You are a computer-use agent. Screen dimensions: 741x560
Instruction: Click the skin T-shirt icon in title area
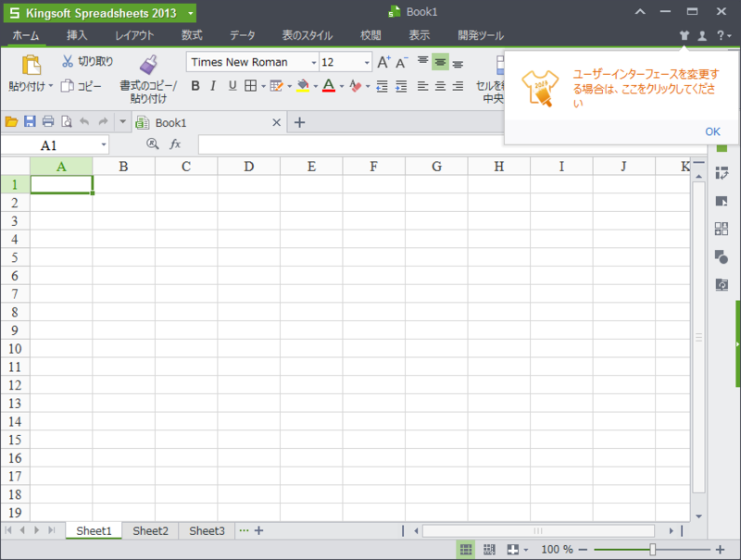684,35
